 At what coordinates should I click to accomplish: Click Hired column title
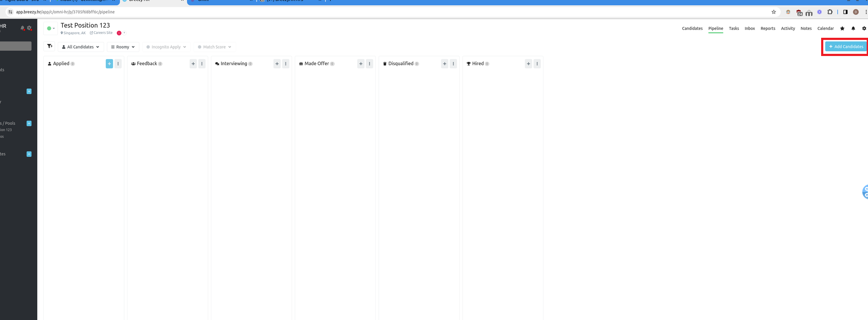tap(478, 64)
